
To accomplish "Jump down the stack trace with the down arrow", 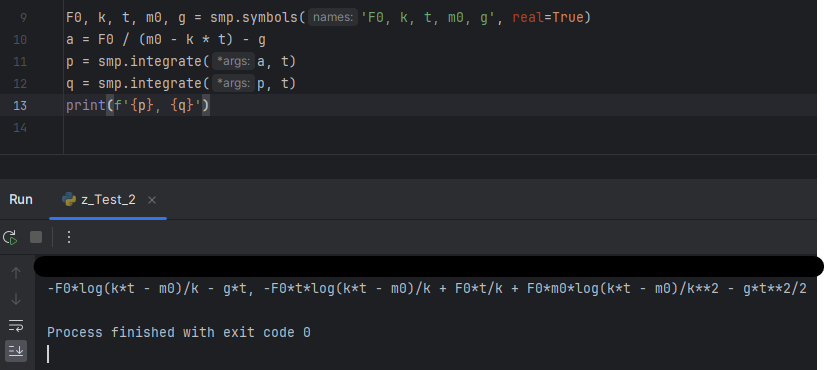I will [x=16, y=299].
